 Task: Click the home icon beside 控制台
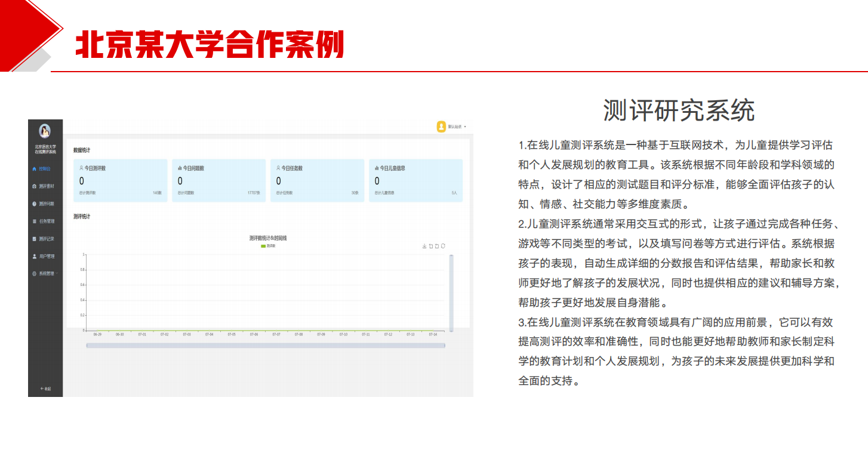click(x=34, y=169)
